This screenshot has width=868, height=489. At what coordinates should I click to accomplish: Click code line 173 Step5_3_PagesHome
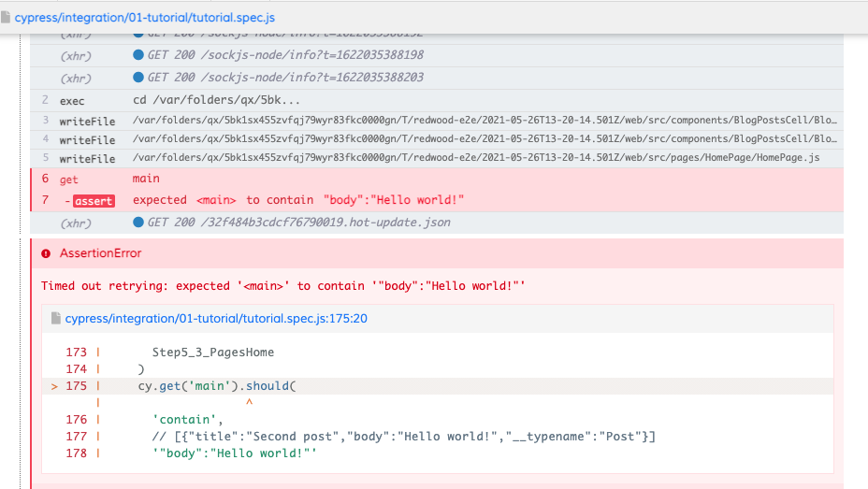pyautogui.click(x=213, y=352)
